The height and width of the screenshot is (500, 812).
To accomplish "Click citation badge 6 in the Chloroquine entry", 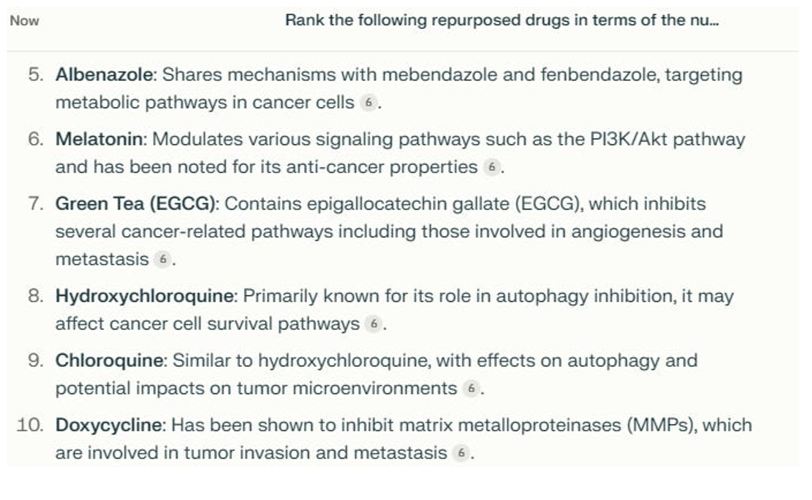I will pyautogui.click(x=472, y=388).
